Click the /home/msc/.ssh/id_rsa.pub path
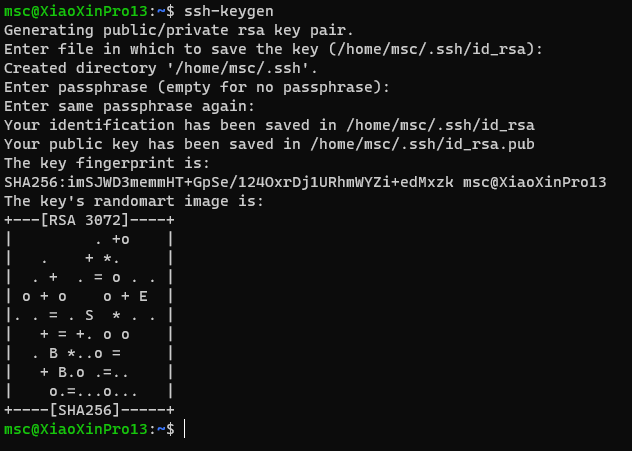The height and width of the screenshot is (451, 632). click(x=422, y=145)
